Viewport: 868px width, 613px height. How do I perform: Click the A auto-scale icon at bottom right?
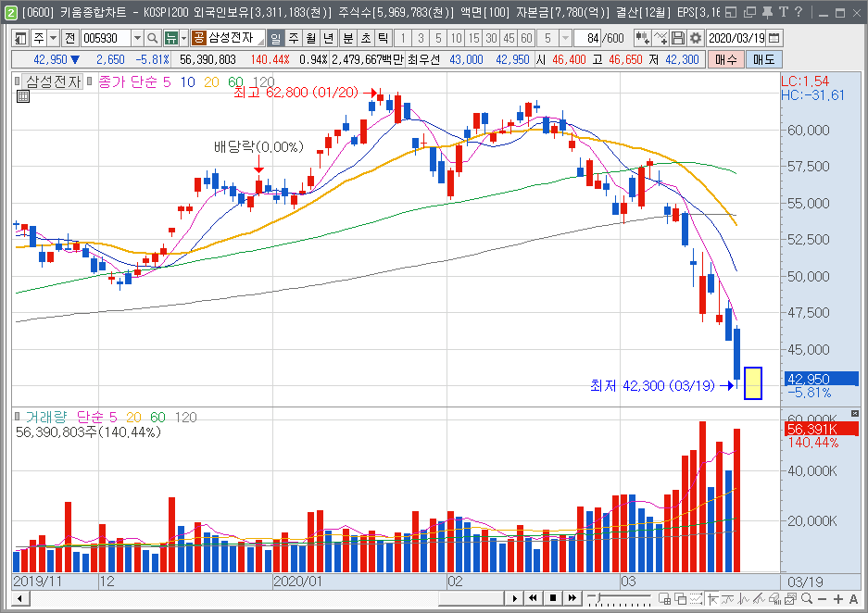(853, 598)
